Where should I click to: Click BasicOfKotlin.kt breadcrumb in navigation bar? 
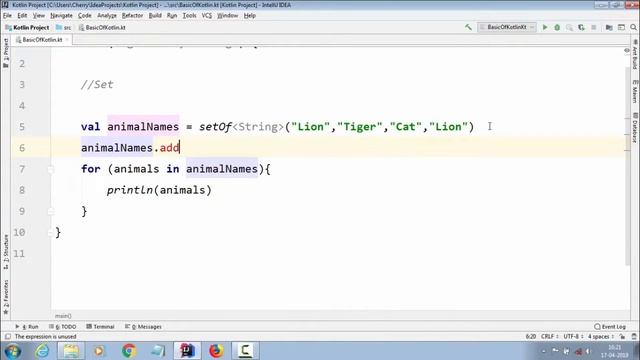click(x=102, y=27)
